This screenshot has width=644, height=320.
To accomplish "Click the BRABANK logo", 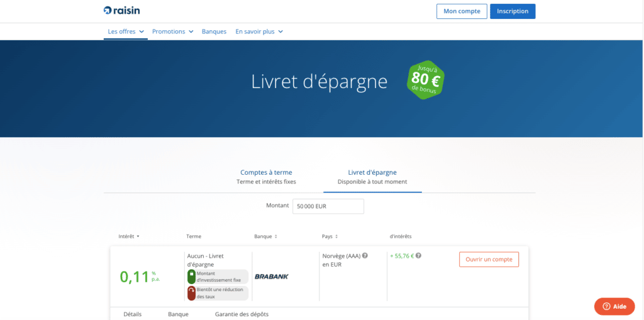I will [x=272, y=277].
